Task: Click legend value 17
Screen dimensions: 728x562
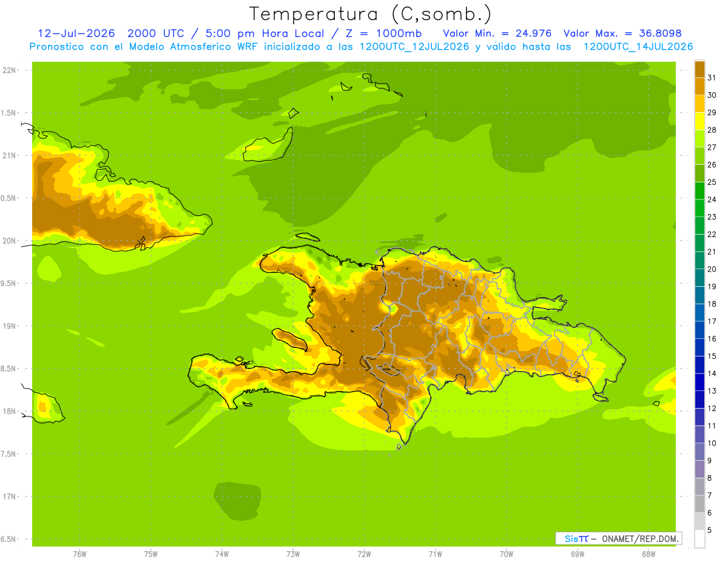Action: pyautogui.click(x=712, y=321)
